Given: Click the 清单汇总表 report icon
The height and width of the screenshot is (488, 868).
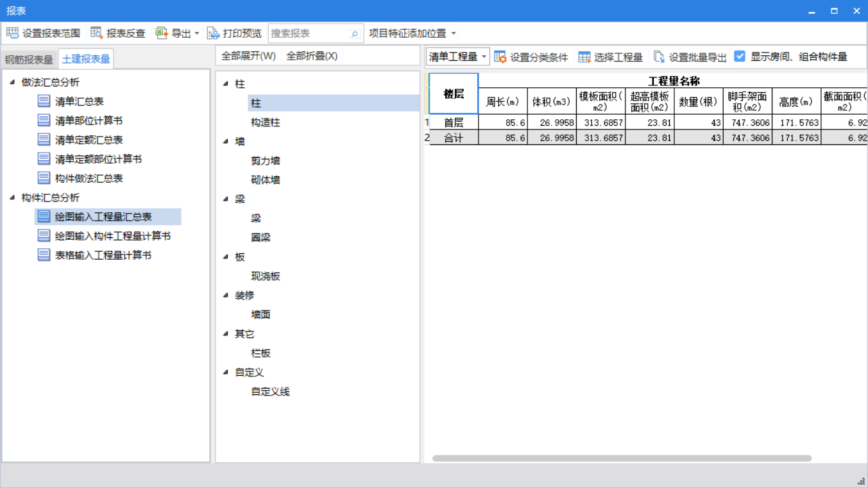Looking at the screenshot, I should pos(44,101).
